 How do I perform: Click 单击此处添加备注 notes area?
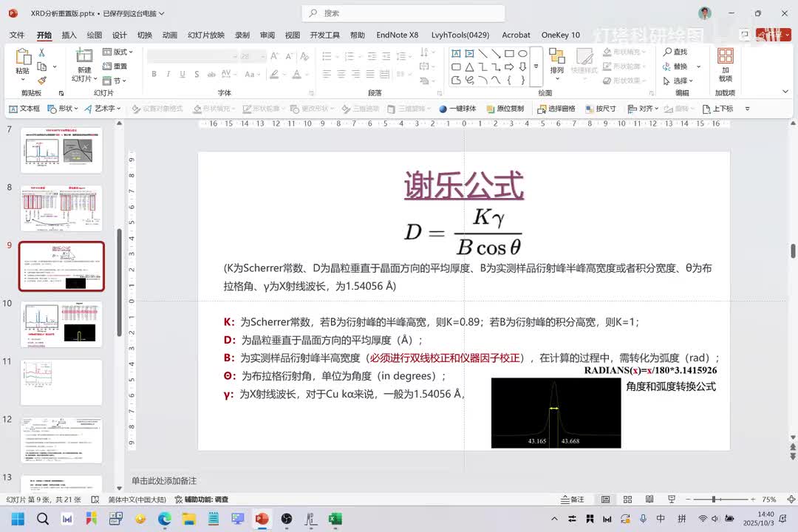click(x=164, y=480)
